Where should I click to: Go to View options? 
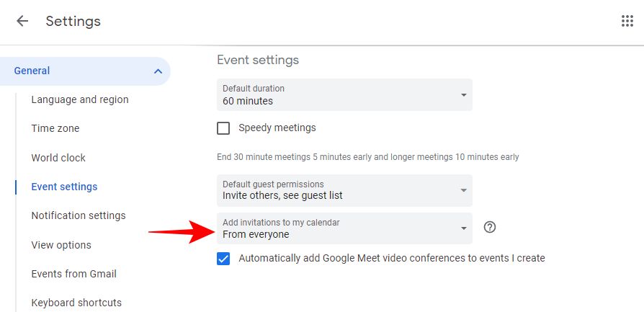click(x=61, y=245)
